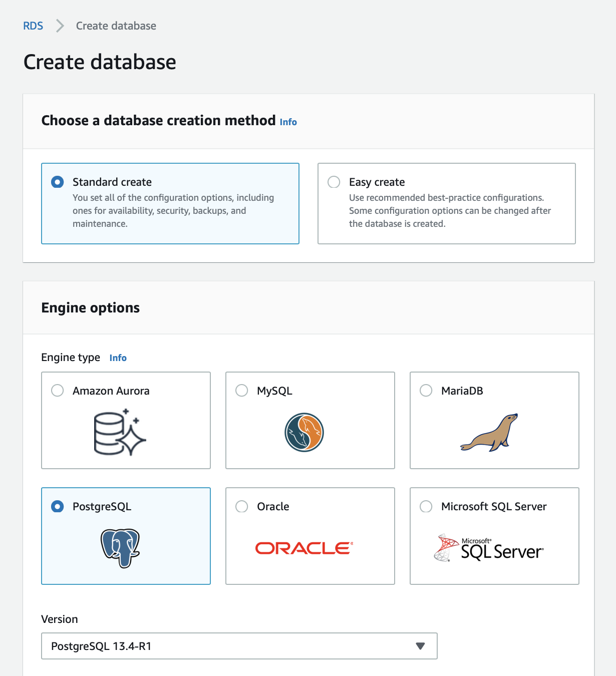Choose the MariaDB engine radio button
The image size is (616, 676).
click(426, 391)
